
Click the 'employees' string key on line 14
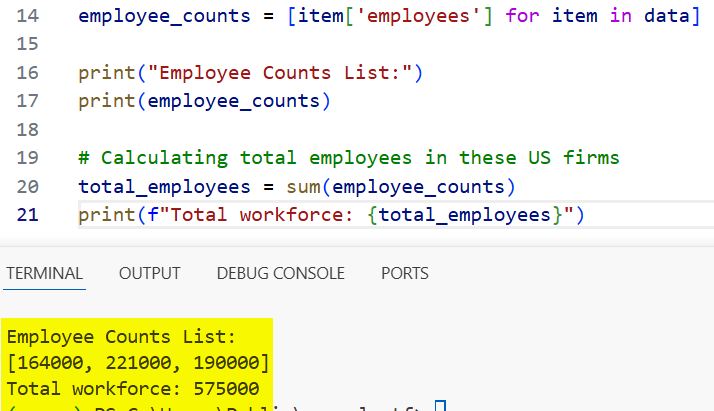[x=418, y=16]
